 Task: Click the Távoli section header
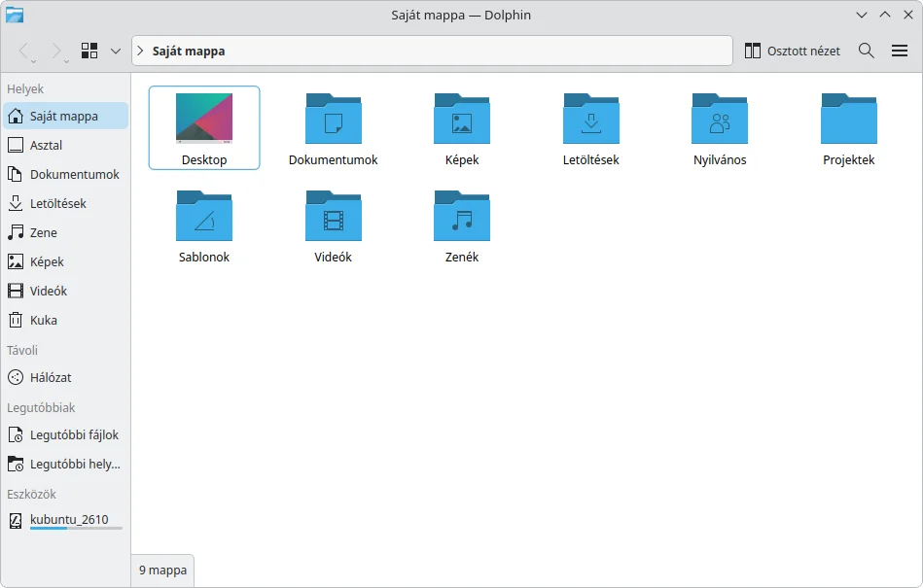(x=22, y=351)
